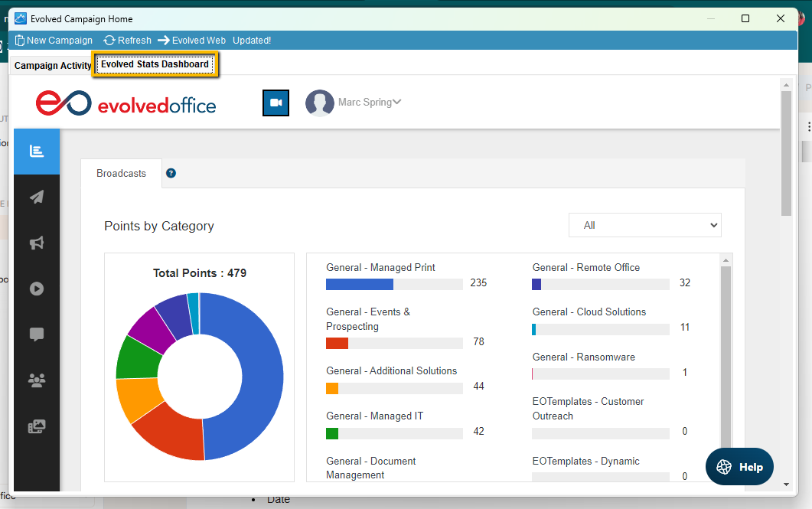Open the Help widget button
812x509 pixels.
[x=739, y=467]
